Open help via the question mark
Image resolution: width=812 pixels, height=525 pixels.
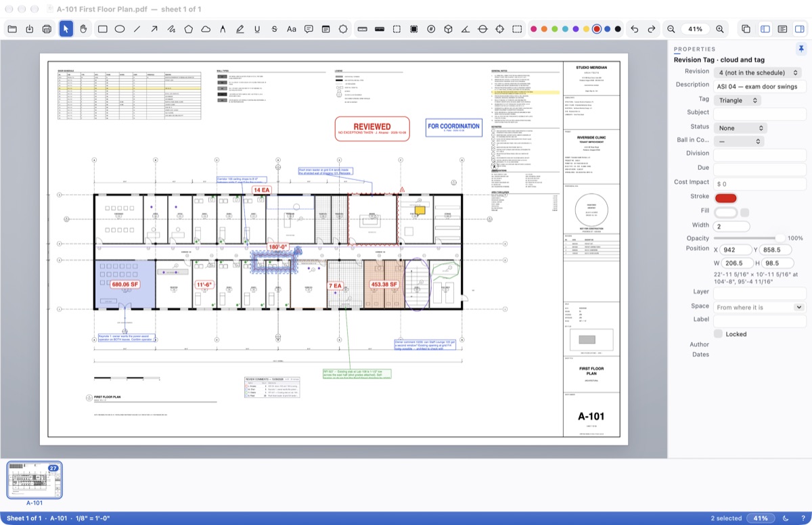click(x=803, y=518)
